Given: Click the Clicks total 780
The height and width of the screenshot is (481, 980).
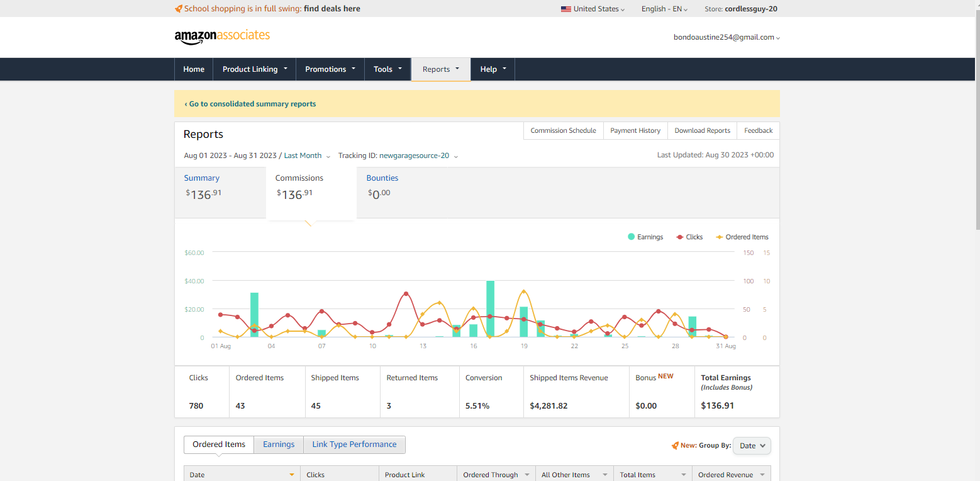Looking at the screenshot, I should click(196, 405).
